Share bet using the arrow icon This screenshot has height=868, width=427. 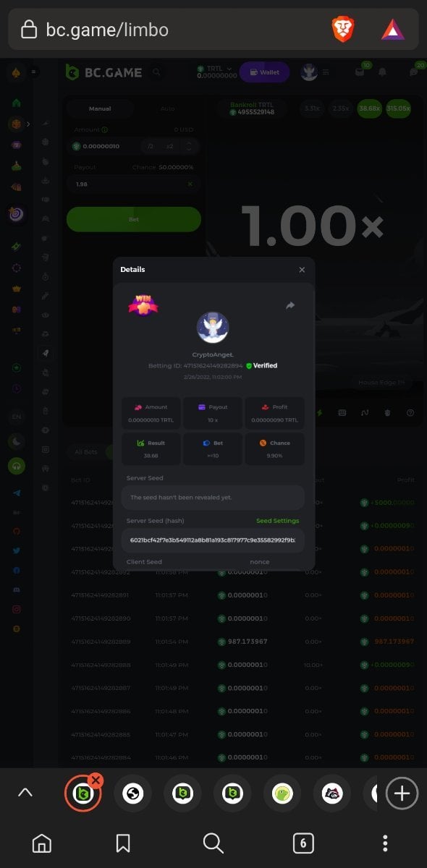[x=290, y=306]
